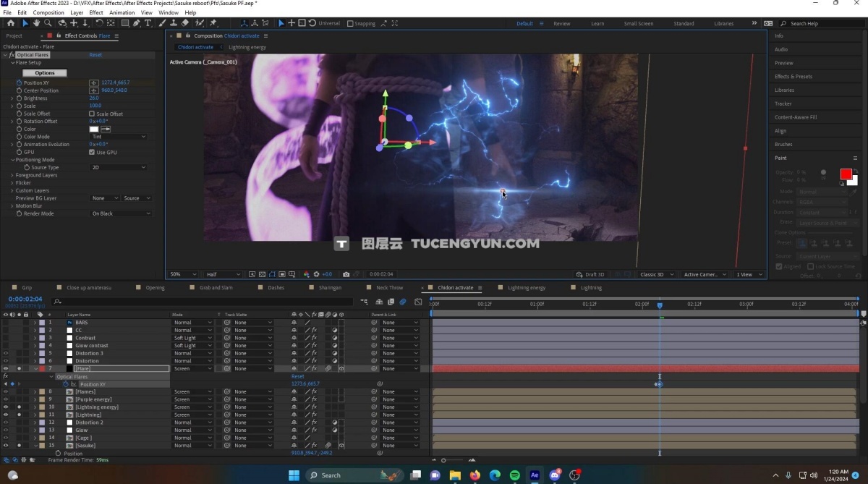
Task: Click the Center Position crosshair picker
Action: tap(94, 90)
